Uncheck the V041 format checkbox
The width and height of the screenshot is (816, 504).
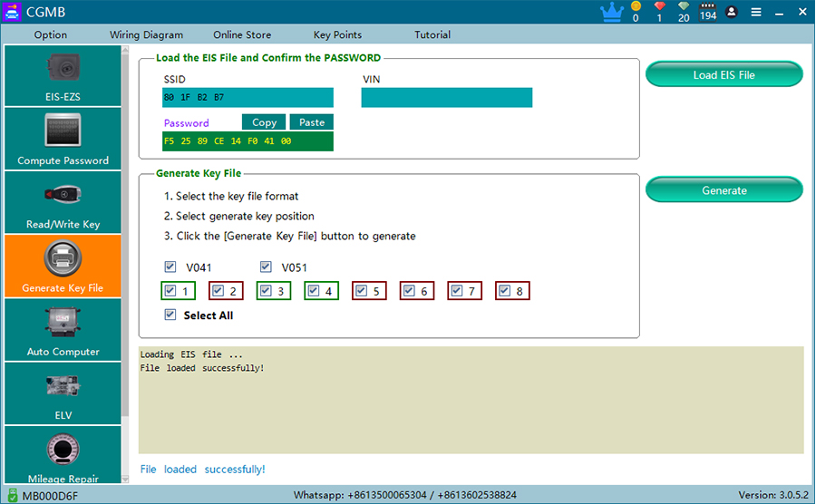click(170, 267)
